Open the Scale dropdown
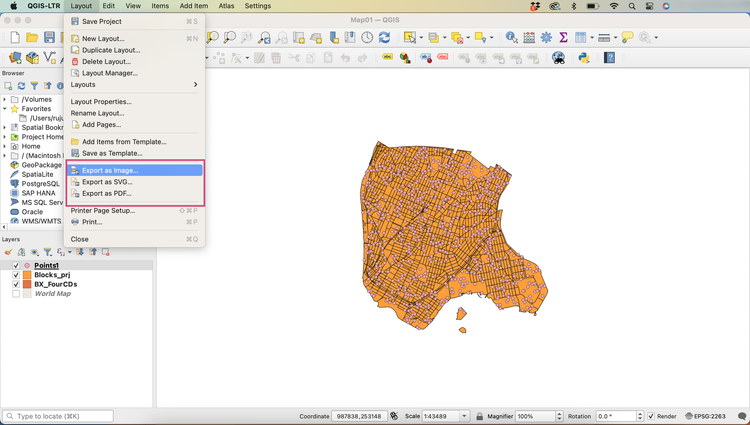The height and width of the screenshot is (425, 750). (x=464, y=416)
